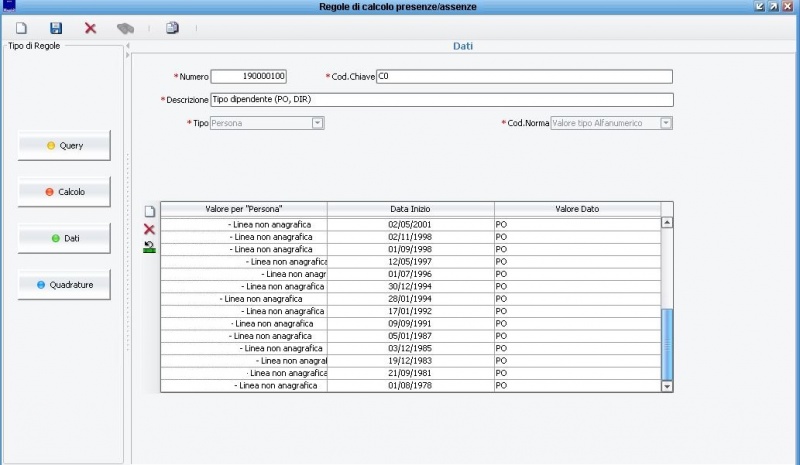Viewport: 800px width, 465px height.
Task: Save the rule with floppy disk icon
Action: (56, 28)
